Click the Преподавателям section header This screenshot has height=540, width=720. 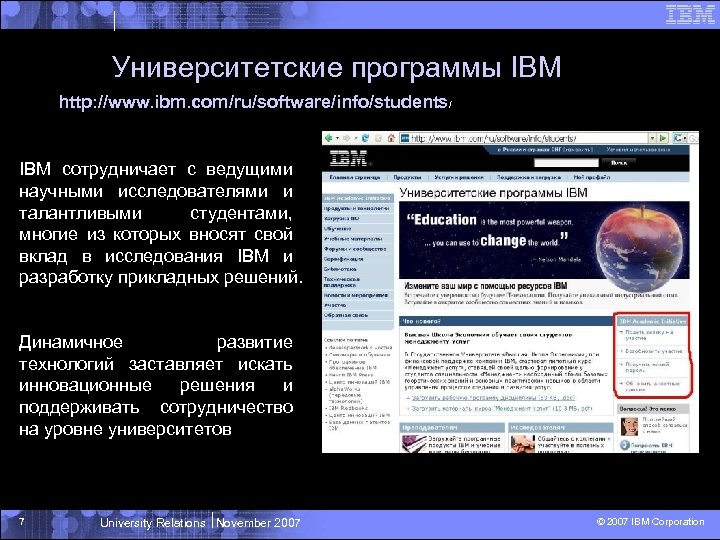click(452, 428)
